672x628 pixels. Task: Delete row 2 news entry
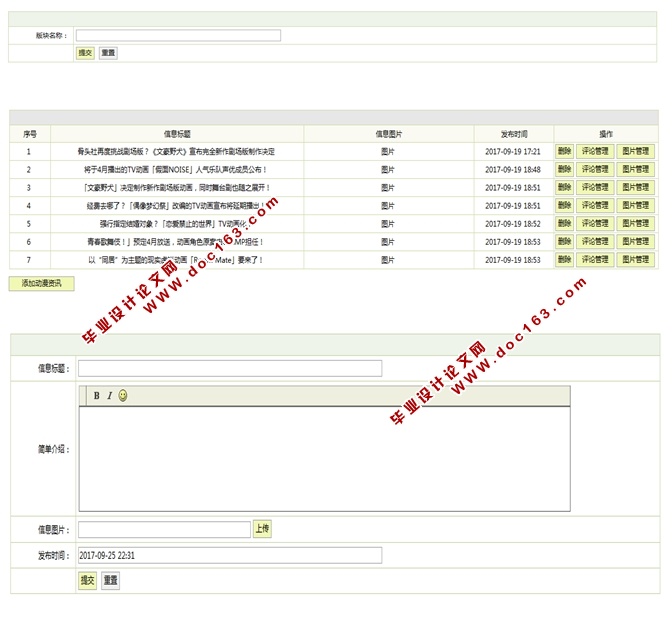pos(564,169)
